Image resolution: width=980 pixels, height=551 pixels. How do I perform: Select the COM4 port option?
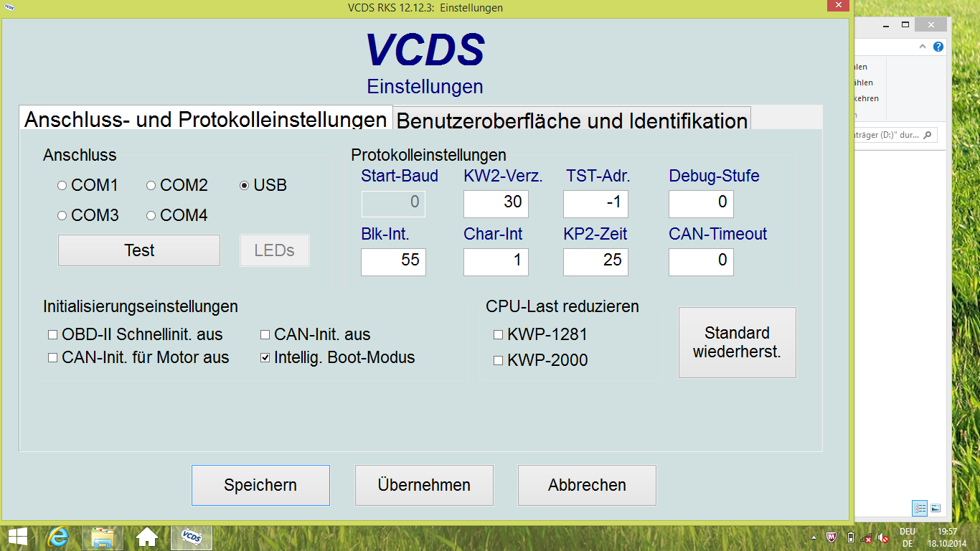pyautogui.click(x=177, y=215)
